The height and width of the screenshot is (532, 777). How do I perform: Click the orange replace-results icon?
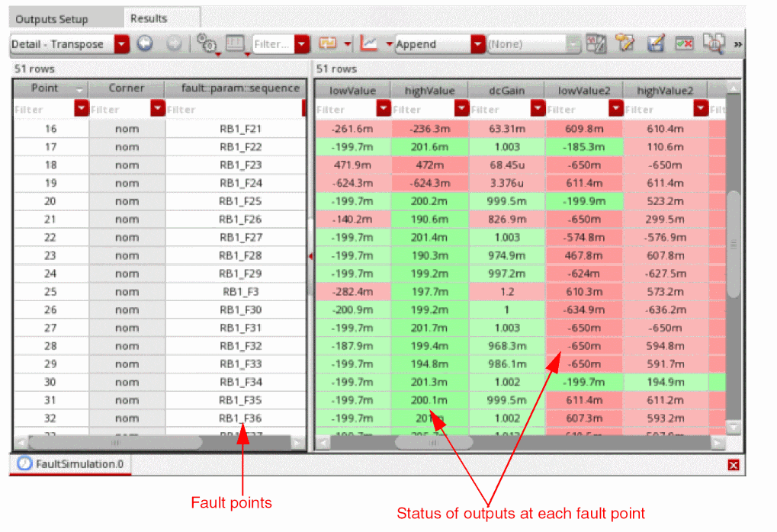tap(328, 43)
